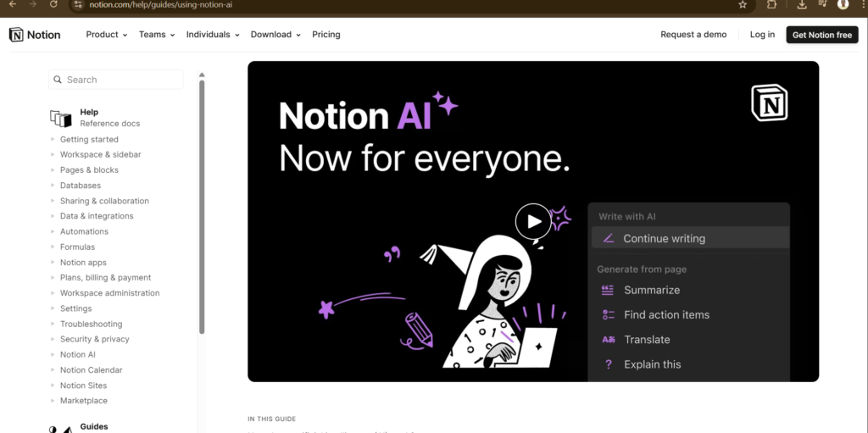Go back with browser back arrow
This screenshot has height=433, width=868.
(x=14, y=4)
